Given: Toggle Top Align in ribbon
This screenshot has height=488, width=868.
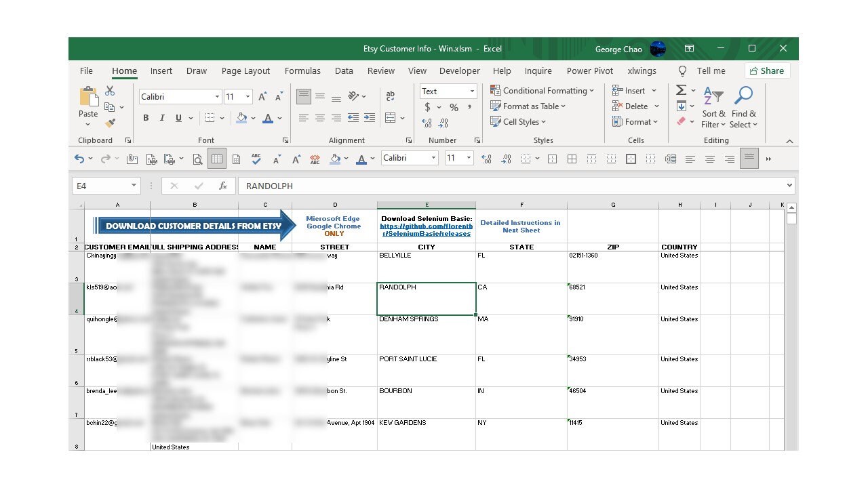Looking at the screenshot, I should (304, 97).
